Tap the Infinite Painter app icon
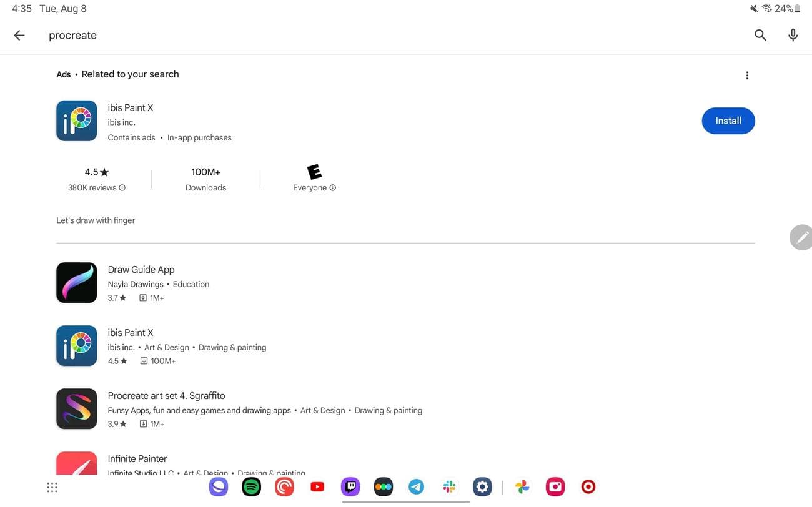Viewport: 812px width, 507px height. (77, 464)
